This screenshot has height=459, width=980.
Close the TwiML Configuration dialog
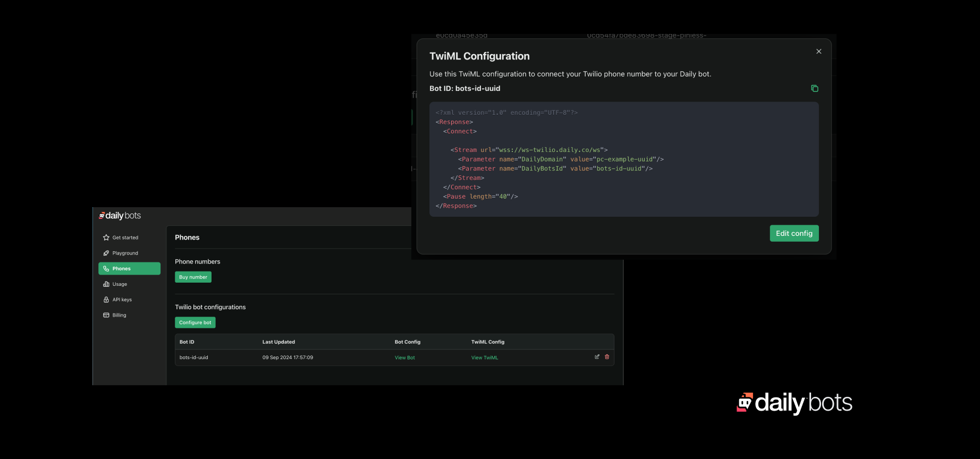(x=818, y=52)
